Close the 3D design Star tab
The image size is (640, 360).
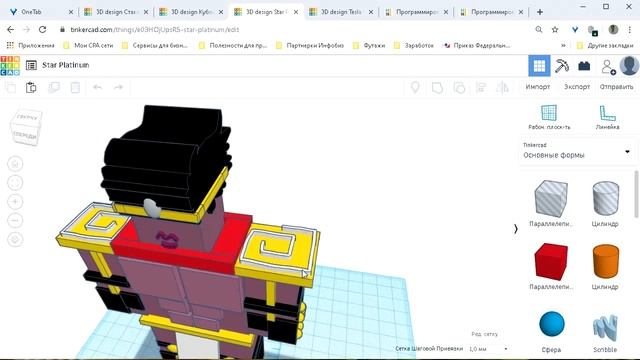[296, 12]
